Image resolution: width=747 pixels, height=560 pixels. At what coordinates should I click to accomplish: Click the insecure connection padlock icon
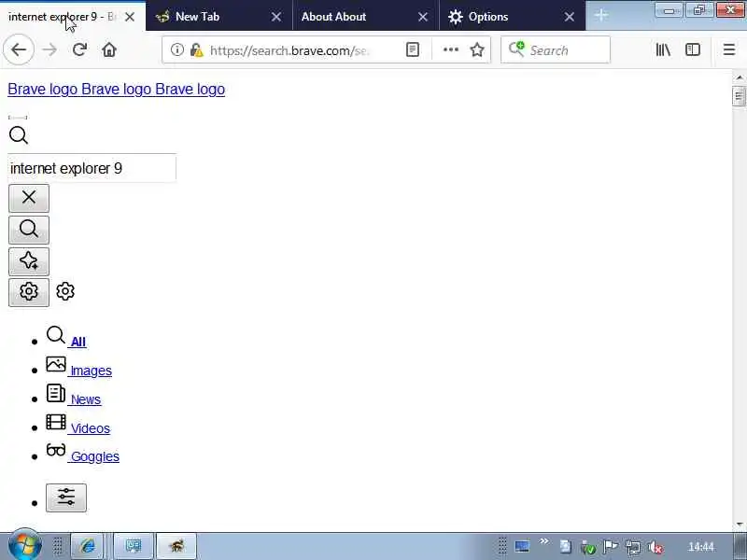coord(196,49)
